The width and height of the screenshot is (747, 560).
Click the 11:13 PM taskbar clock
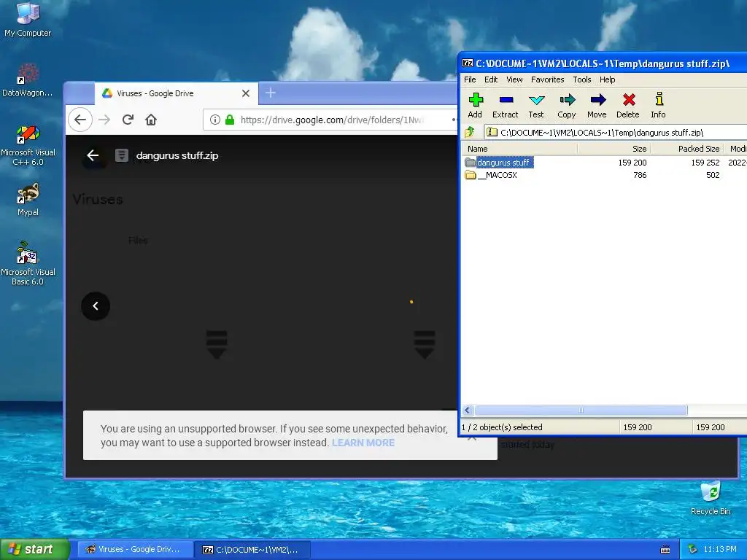tap(720, 550)
